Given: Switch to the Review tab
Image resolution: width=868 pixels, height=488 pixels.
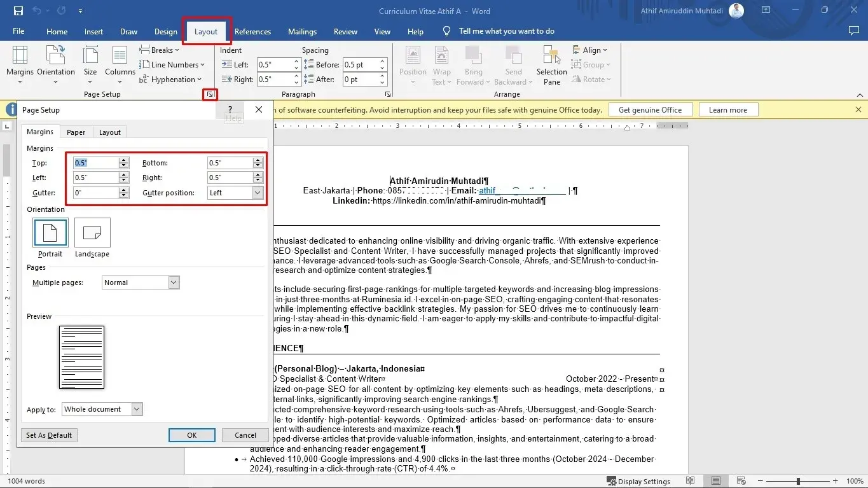Looking at the screenshot, I should pyautogui.click(x=345, y=31).
